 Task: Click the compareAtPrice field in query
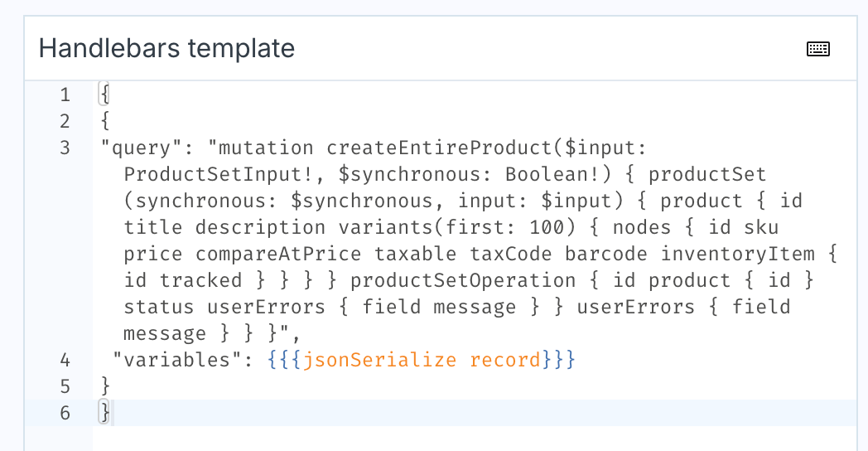278,254
